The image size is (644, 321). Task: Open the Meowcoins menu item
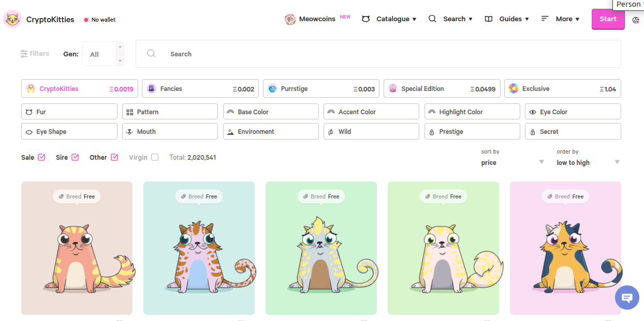coord(317,19)
